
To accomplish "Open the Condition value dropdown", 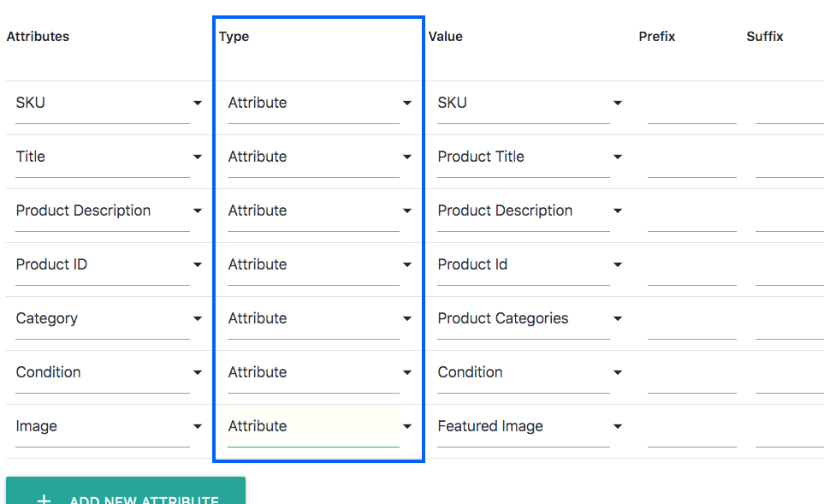I will tap(530, 372).
